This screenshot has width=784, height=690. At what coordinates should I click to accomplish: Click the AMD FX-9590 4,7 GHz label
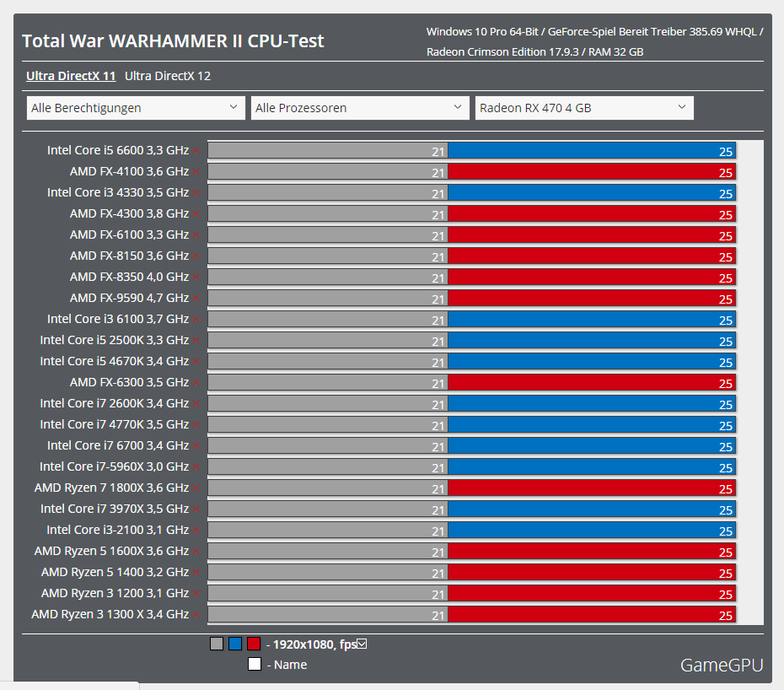pos(130,298)
